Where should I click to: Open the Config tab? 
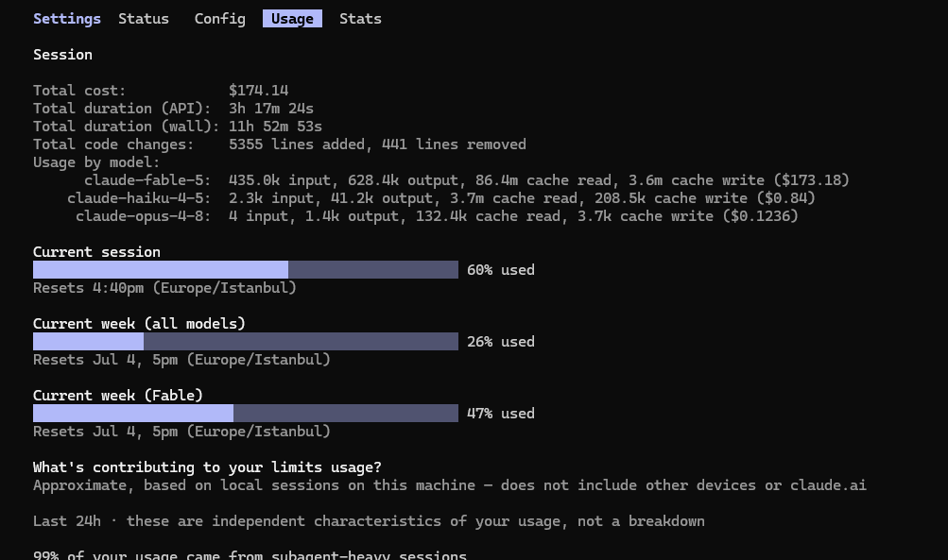point(219,19)
